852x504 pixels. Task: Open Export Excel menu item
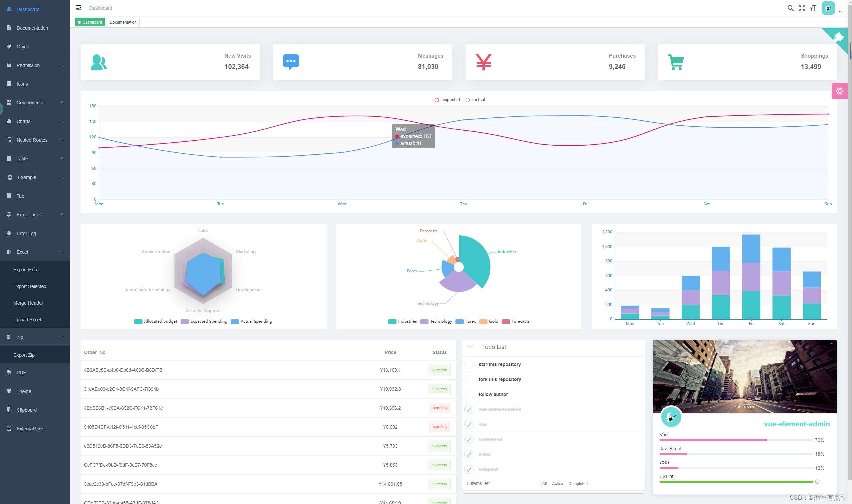pos(35,270)
